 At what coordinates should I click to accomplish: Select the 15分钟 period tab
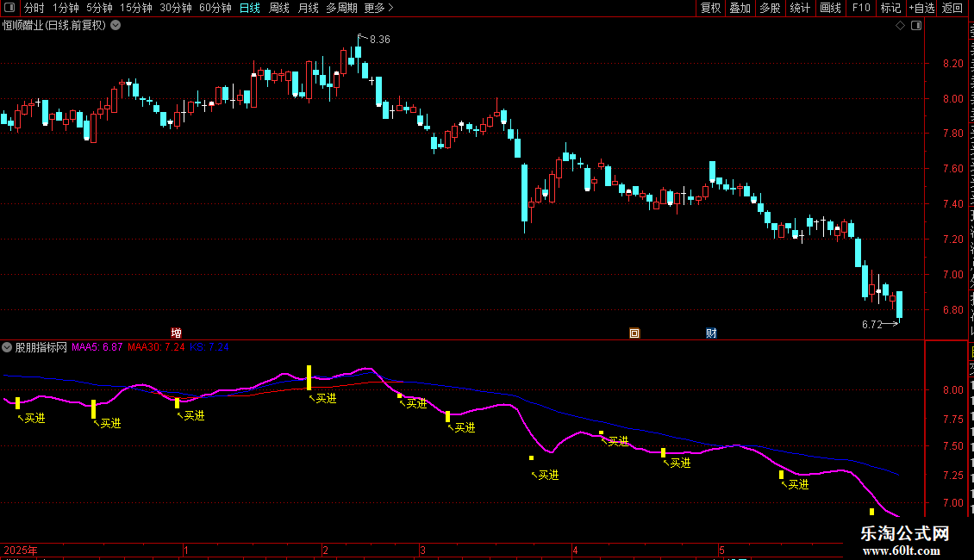(136, 8)
